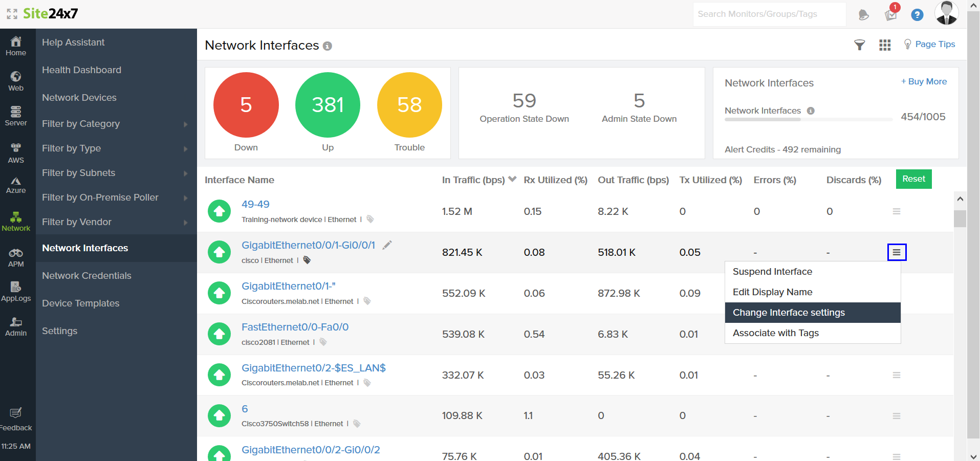Open the user profile avatar

coord(946,13)
